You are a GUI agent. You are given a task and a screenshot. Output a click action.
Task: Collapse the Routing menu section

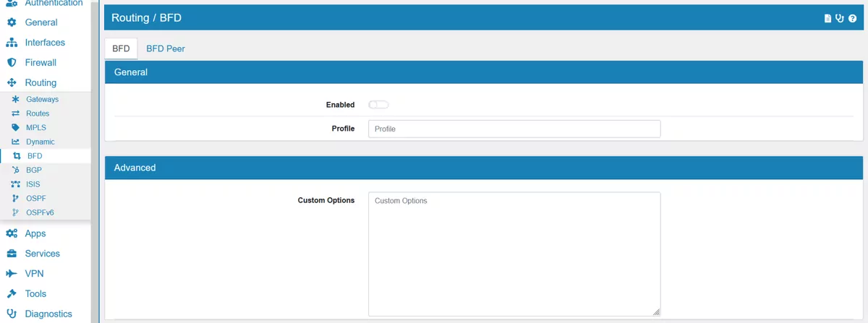pos(41,83)
